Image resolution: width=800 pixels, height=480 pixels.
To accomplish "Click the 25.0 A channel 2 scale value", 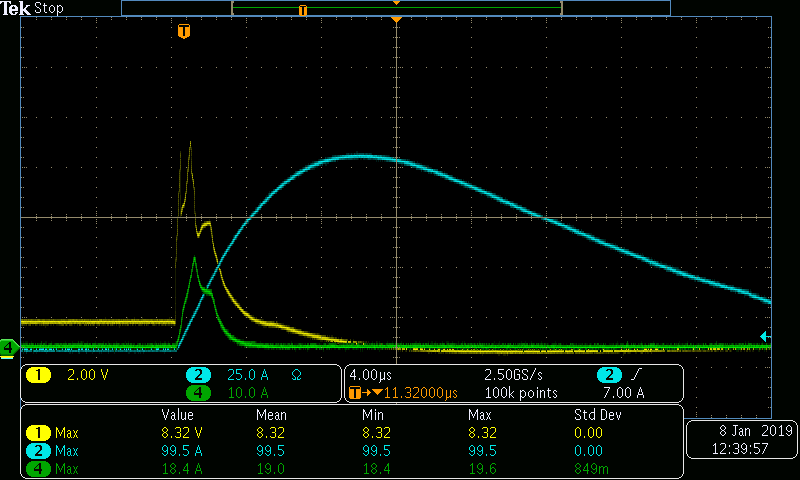I will (248, 375).
